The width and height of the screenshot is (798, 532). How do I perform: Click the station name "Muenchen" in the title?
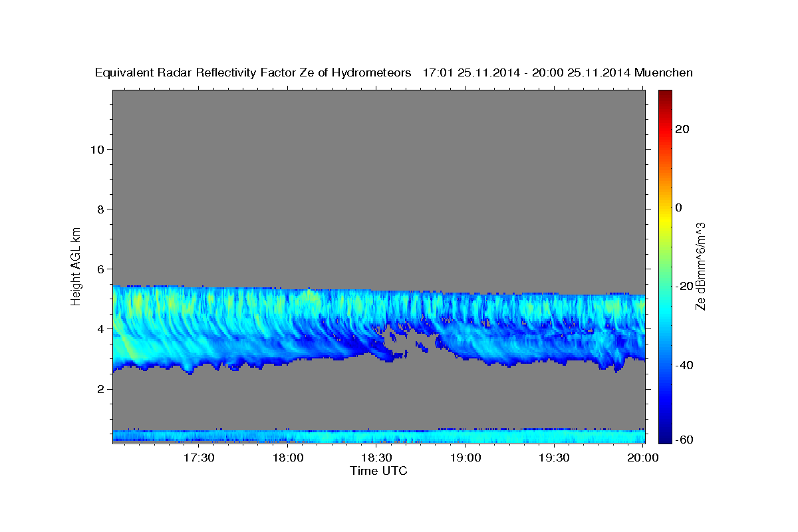point(664,73)
